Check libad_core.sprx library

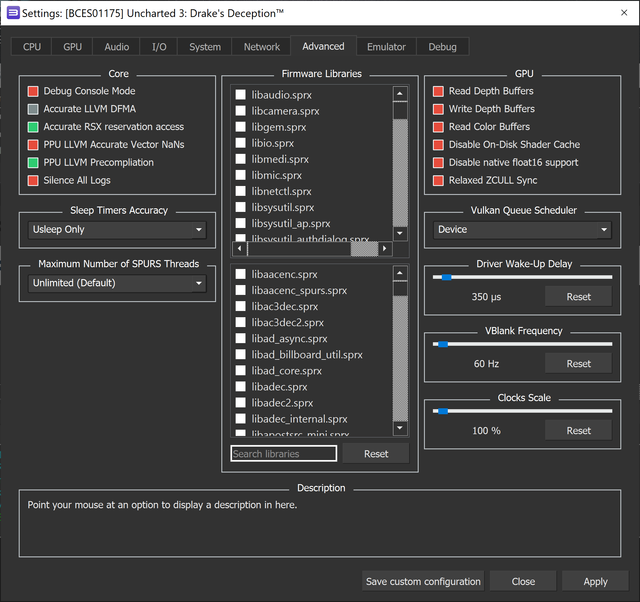240,371
